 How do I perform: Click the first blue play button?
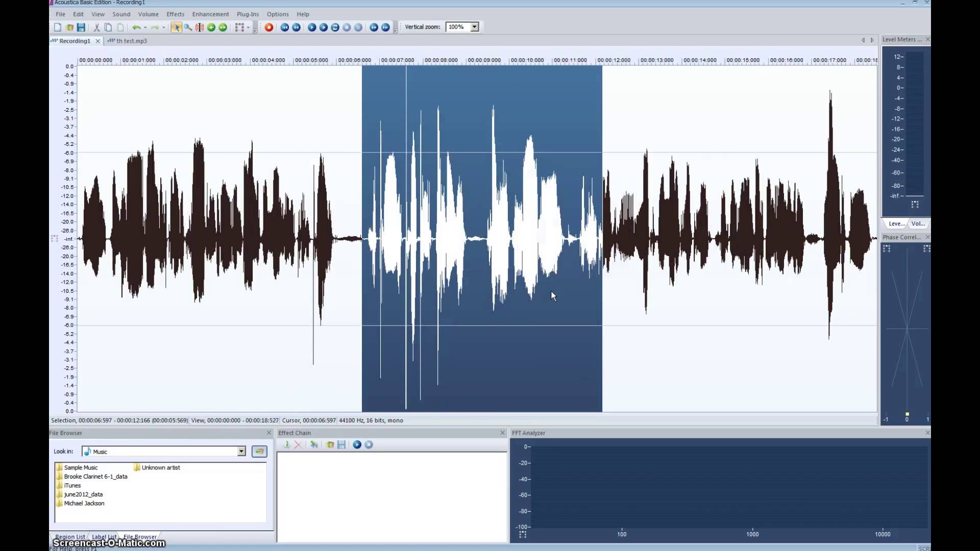tap(312, 28)
